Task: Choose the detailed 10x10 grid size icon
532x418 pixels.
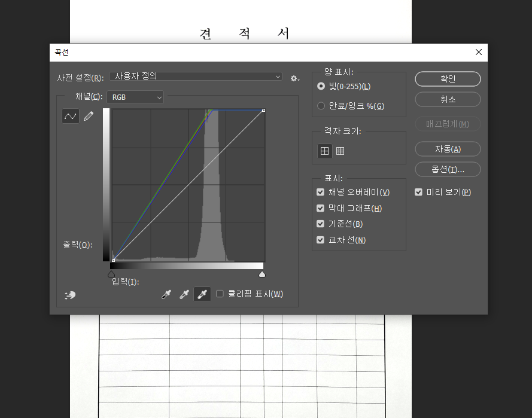Action: click(x=341, y=151)
